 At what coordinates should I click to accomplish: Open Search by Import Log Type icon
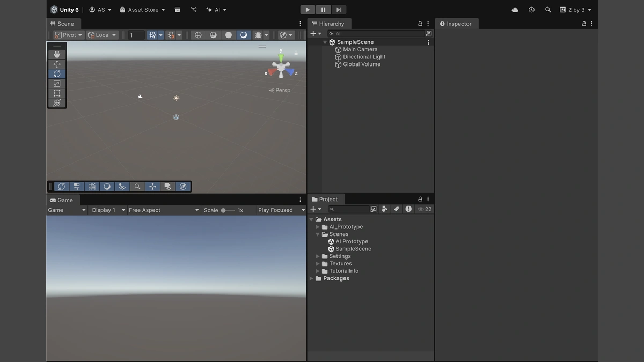coord(408,209)
